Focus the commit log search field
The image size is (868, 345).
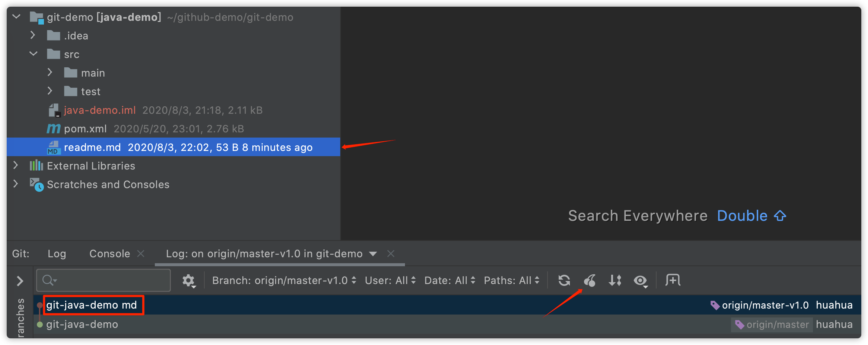pos(103,280)
